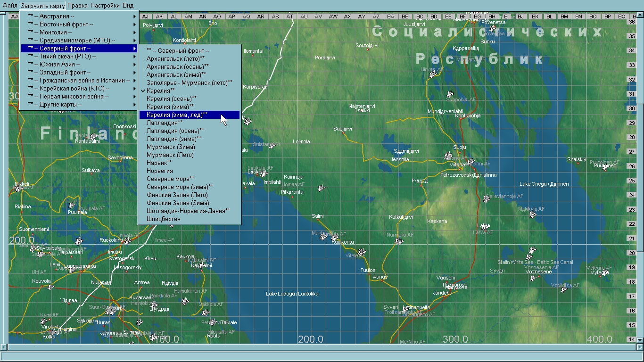This screenshot has width=644, height=362.
Task: Open the Настройки menu
Action: [105, 6]
